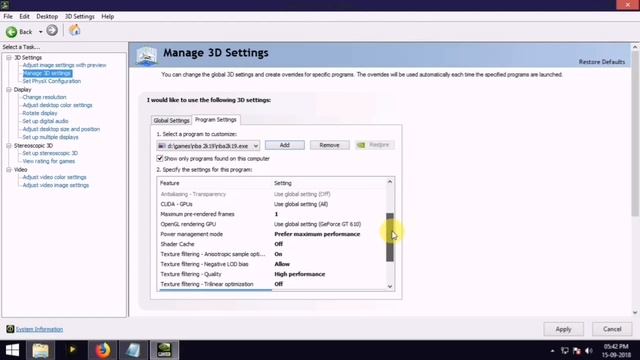
Task: Click the settings list scroll down arrow
Action: [x=390, y=287]
